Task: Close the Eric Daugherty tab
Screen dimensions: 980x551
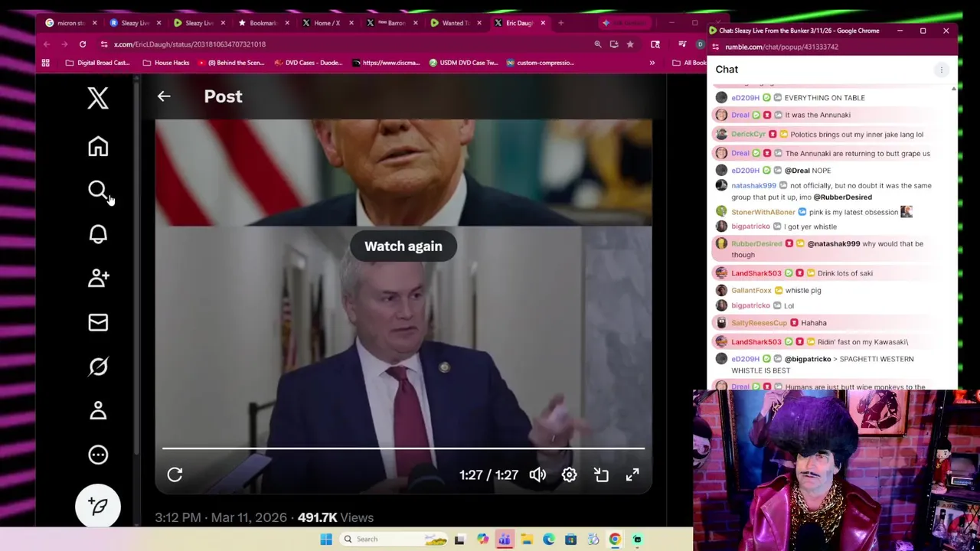Action: pyautogui.click(x=543, y=23)
